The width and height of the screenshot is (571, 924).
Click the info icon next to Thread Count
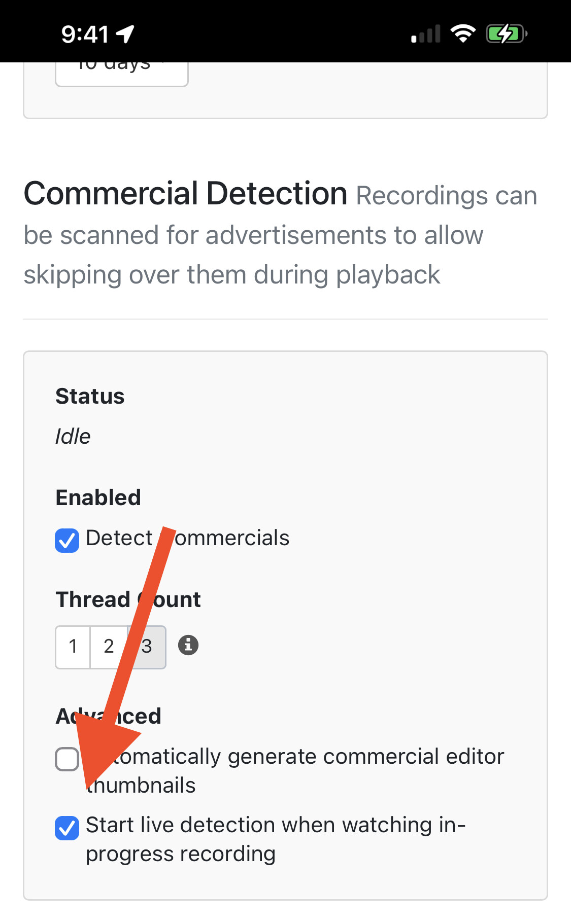(x=188, y=646)
